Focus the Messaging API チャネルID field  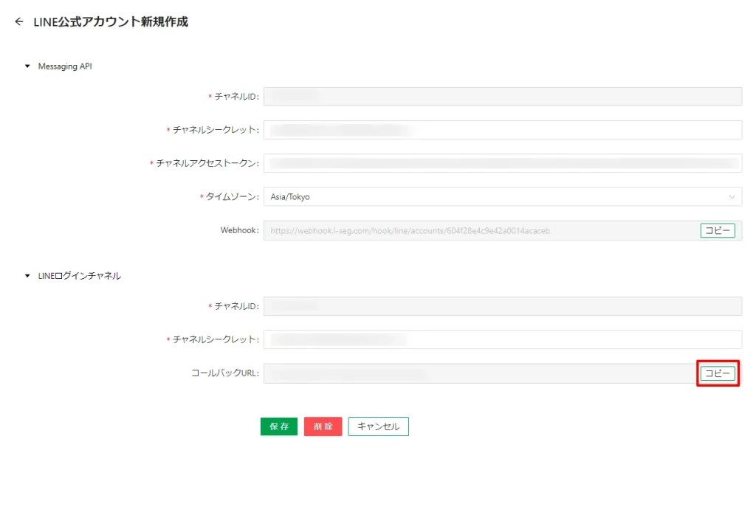[x=502, y=97]
